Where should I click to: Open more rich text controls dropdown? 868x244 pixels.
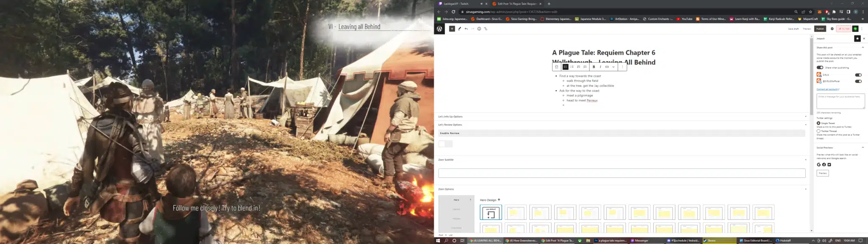[x=613, y=67]
